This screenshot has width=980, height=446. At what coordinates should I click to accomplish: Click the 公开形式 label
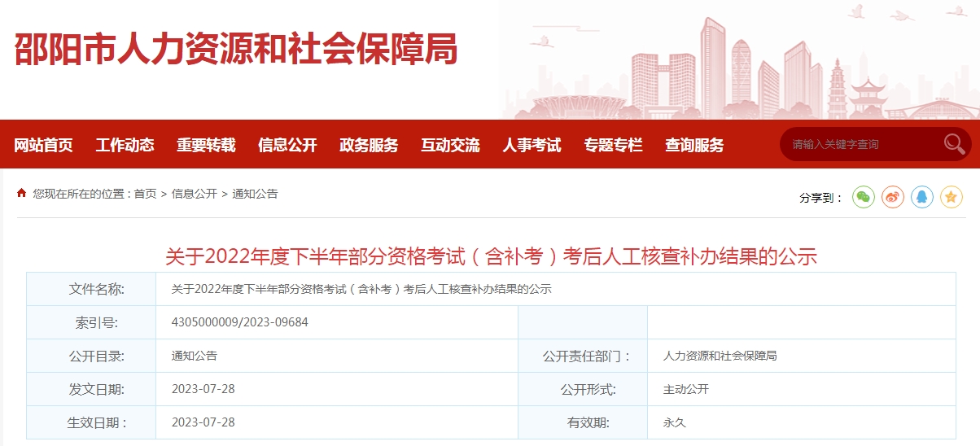588,389
